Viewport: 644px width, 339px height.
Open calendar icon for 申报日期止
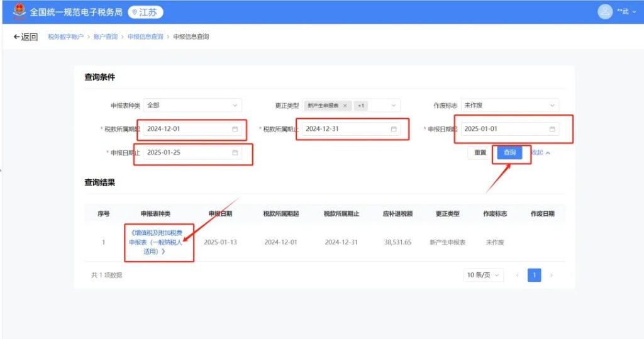[235, 152]
